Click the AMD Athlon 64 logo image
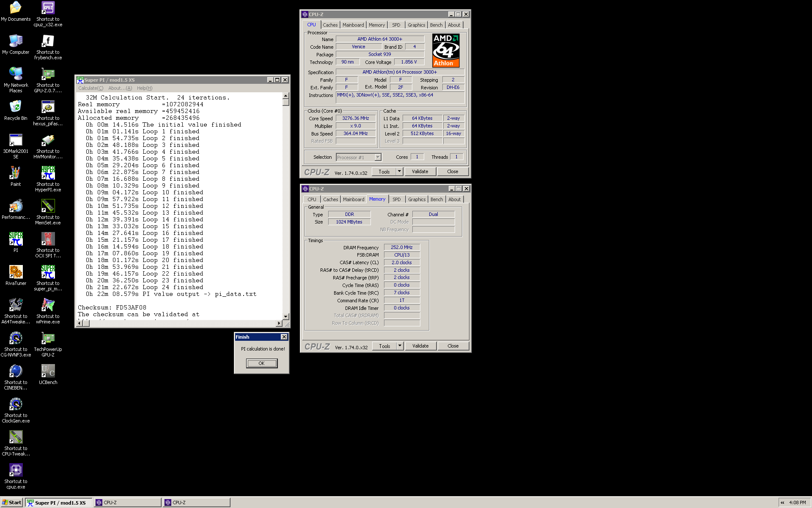This screenshot has width=812, height=508. [x=446, y=50]
